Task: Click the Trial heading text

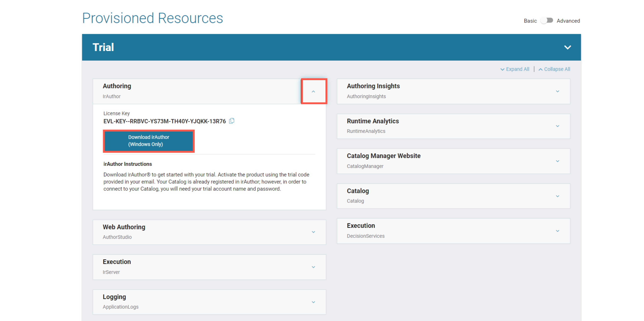Action: 103,47
